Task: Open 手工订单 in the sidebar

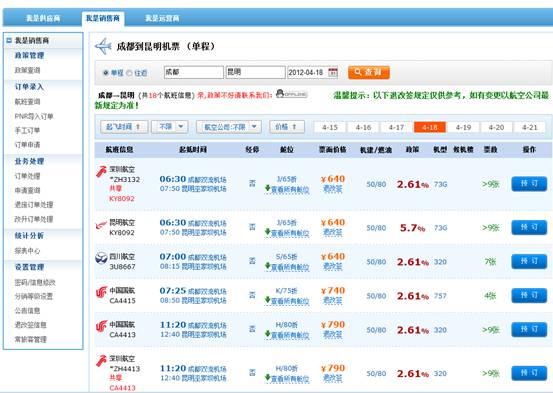Action: coord(28,131)
